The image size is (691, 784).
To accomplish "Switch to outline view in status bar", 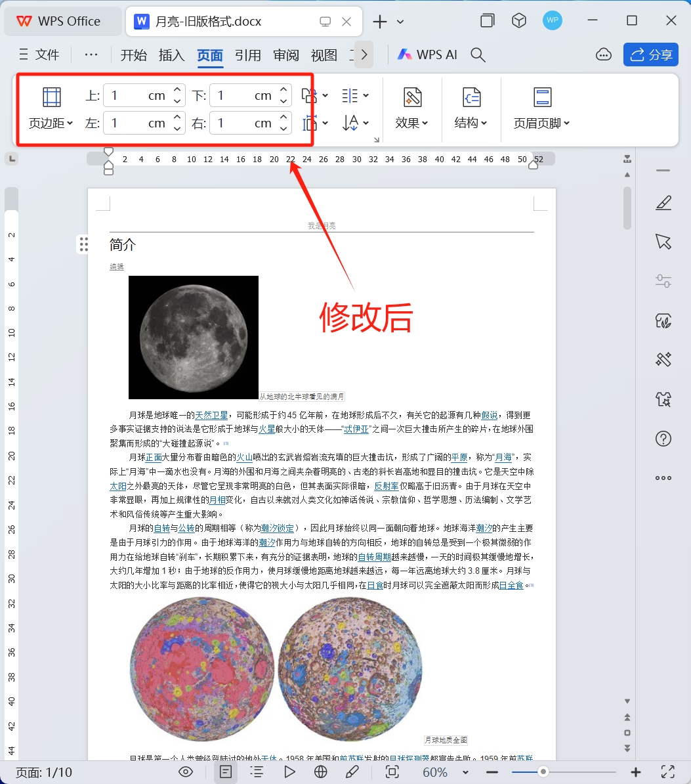I will pyautogui.click(x=257, y=772).
